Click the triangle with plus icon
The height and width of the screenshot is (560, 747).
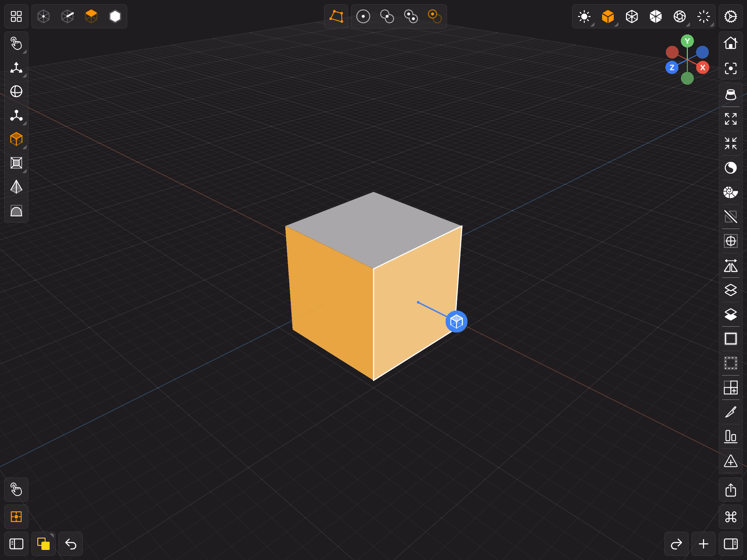(x=731, y=461)
